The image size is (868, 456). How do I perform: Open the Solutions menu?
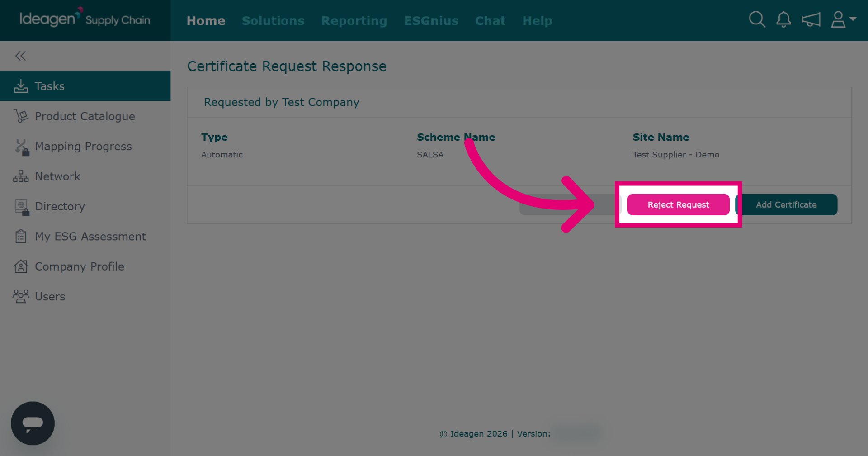273,21
